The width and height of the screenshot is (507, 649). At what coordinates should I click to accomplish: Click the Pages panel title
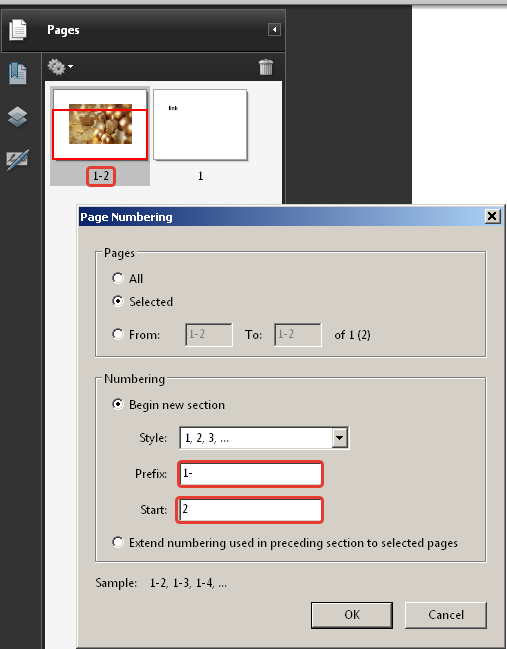coord(63,30)
